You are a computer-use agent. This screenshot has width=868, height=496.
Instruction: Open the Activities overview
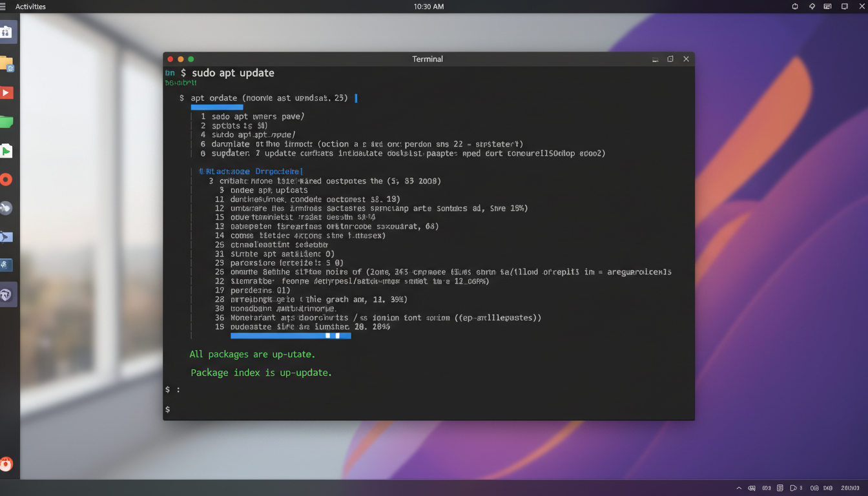(x=30, y=6)
